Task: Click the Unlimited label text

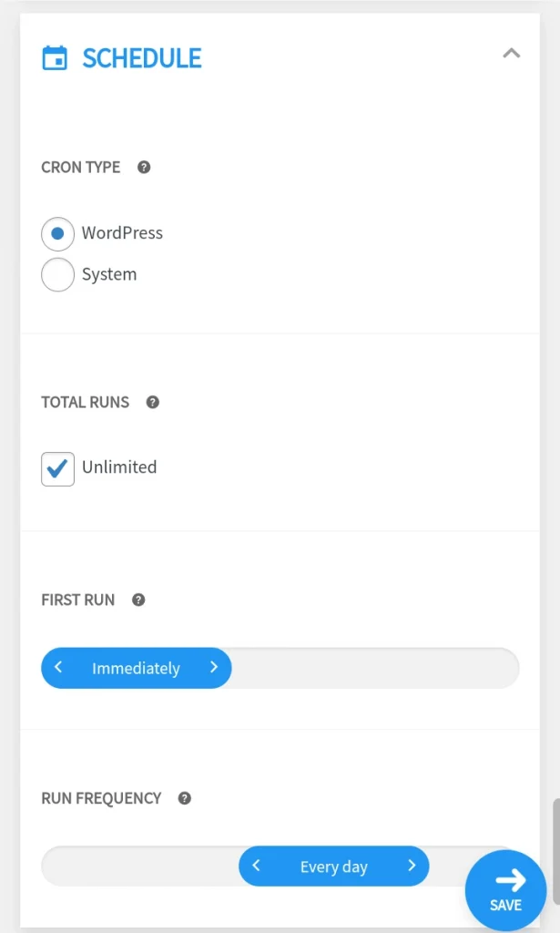Action: click(119, 467)
